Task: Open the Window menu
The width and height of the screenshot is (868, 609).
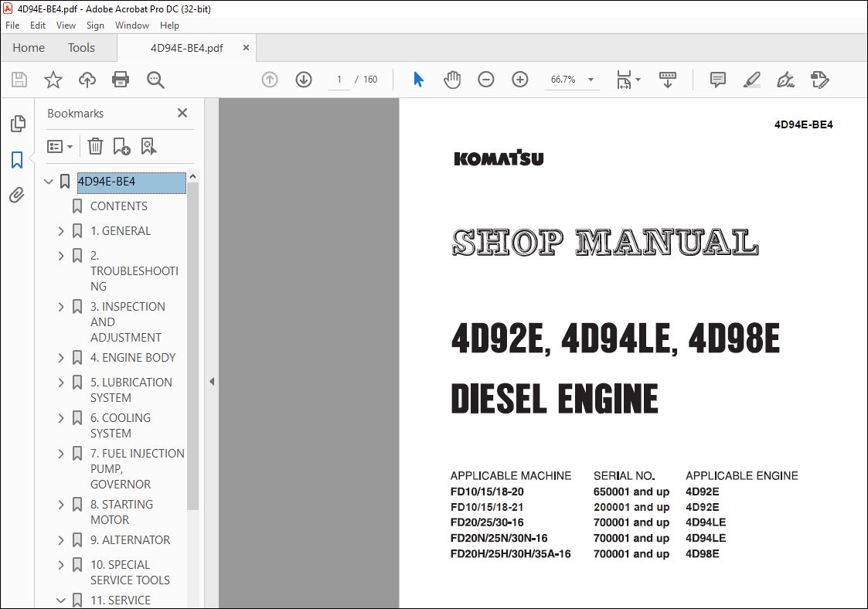Action: pyautogui.click(x=131, y=26)
